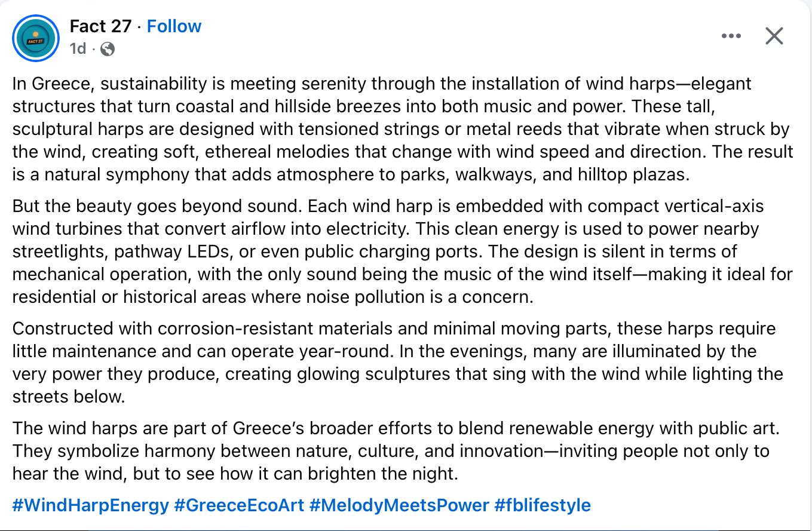Select the #MelodyMeetsPower hashtag
812x531 pixels.
[x=399, y=505]
